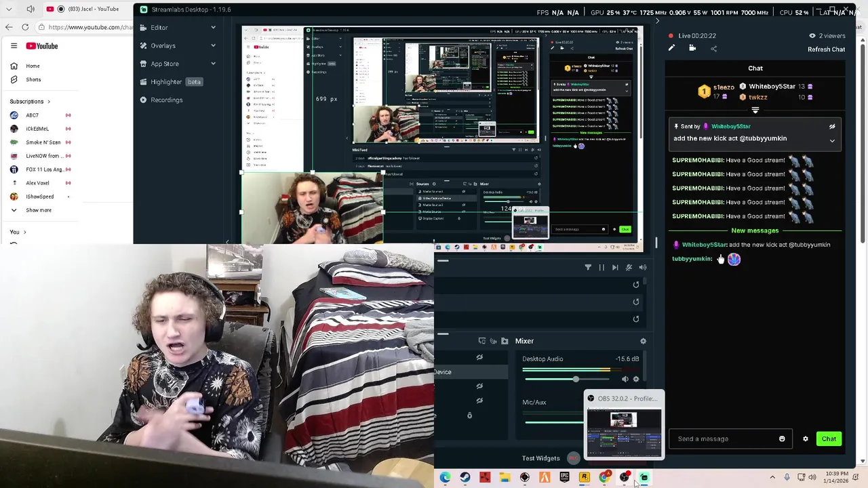Adjust the Mic/Aux volume slider

tap(553, 422)
